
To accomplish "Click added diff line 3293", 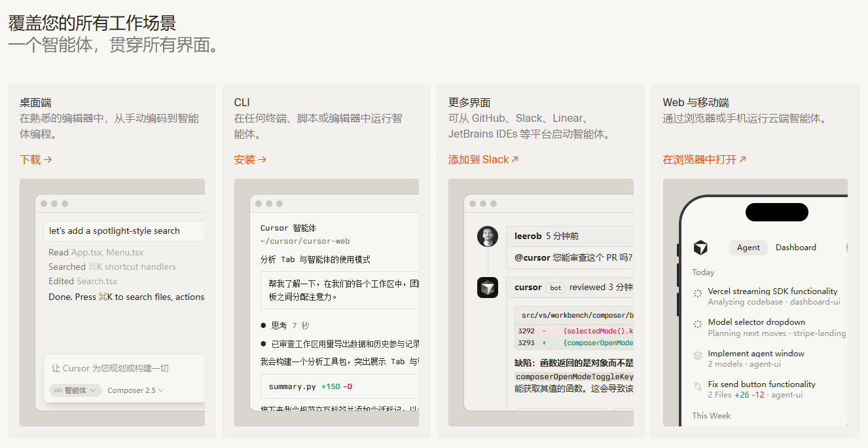I will pyautogui.click(x=575, y=343).
